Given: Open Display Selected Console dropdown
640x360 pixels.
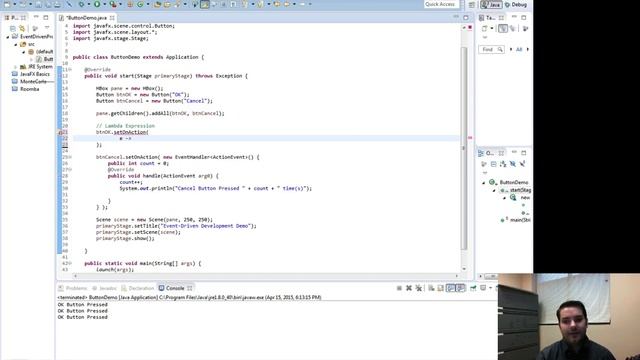Looking at the screenshot, I should (490, 288).
